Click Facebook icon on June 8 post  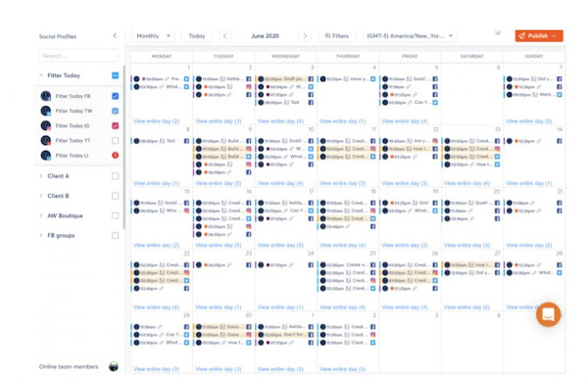click(x=186, y=141)
